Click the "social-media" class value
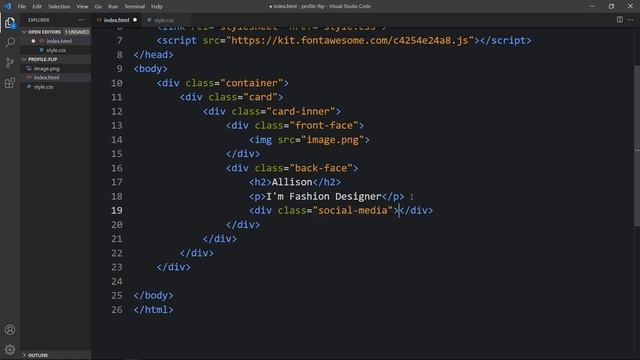Image resolution: width=640 pixels, height=360 pixels. tap(353, 211)
